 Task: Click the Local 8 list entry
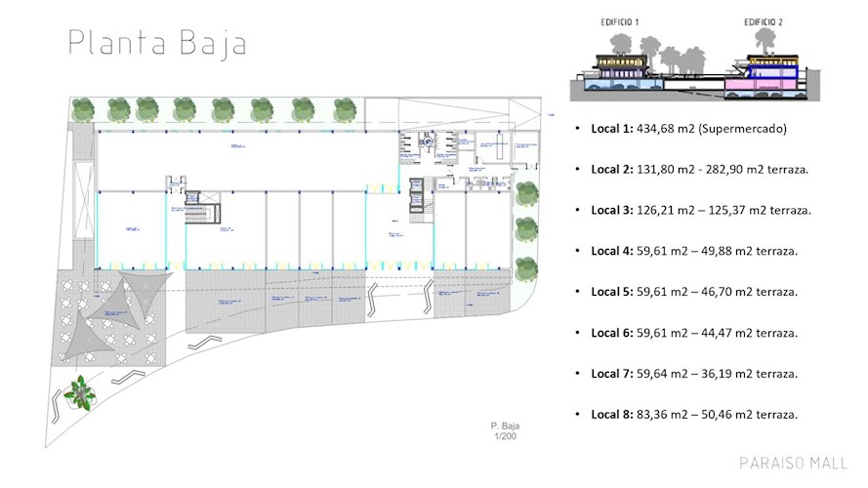694,415
